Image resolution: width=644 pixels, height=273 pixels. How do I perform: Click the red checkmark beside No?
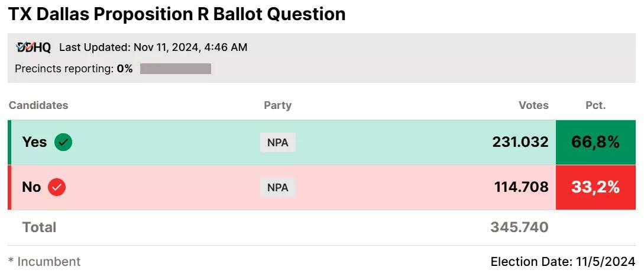pyautogui.click(x=57, y=187)
